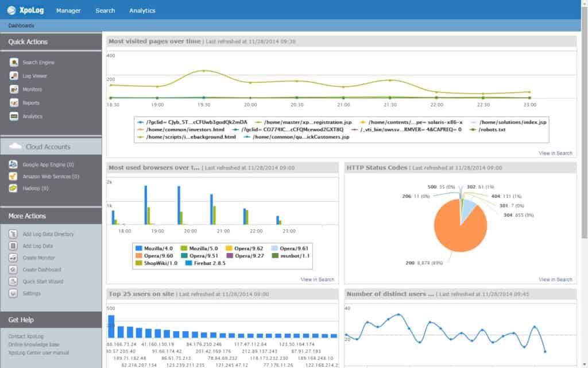
Task: Toggle the Mozilla/4.0 legend color swatch
Action: point(139,248)
